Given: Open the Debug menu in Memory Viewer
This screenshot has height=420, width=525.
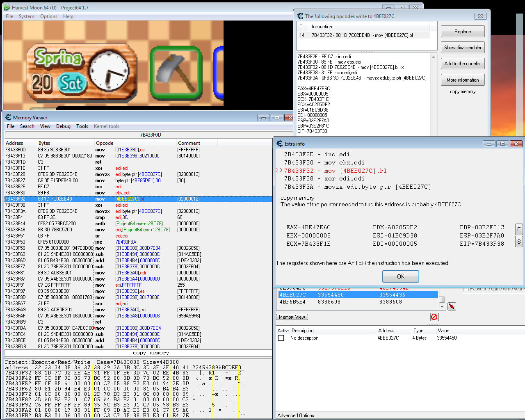Looking at the screenshot, I should (x=63, y=126).
